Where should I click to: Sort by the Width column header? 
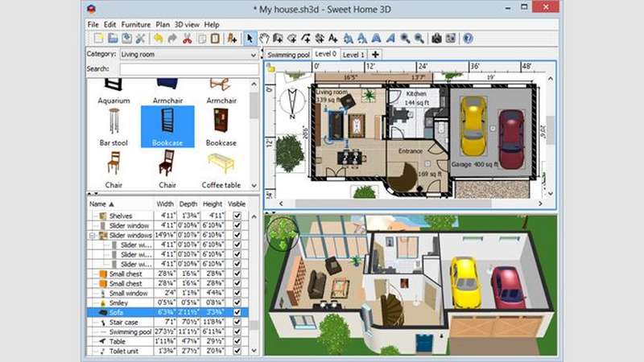coord(165,204)
